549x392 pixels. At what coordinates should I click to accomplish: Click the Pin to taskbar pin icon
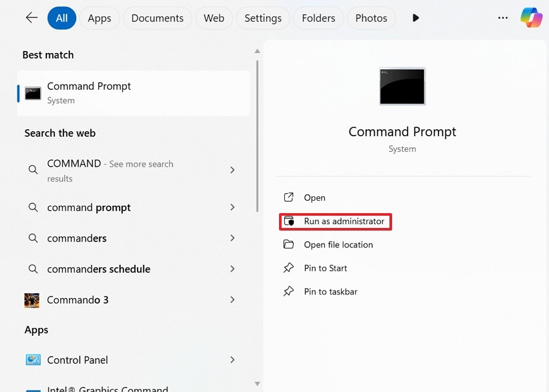(x=289, y=292)
